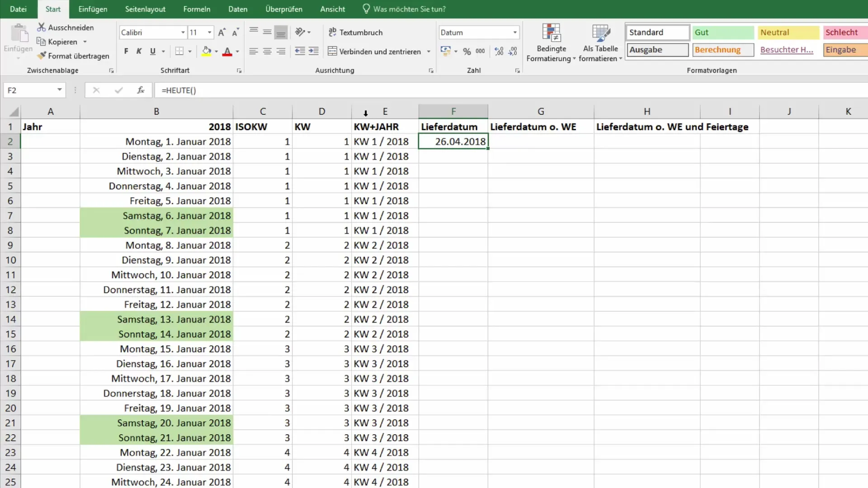Image resolution: width=868 pixels, height=488 pixels.
Task: Click the Kopieren icon
Action: pyautogui.click(x=41, y=42)
